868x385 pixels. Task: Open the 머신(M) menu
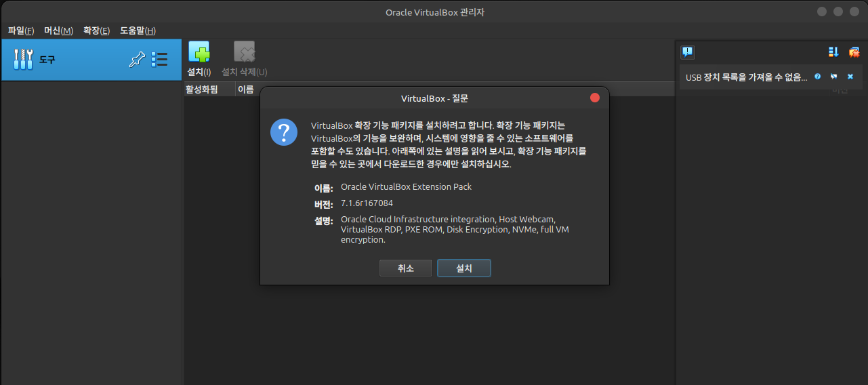coord(58,31)
